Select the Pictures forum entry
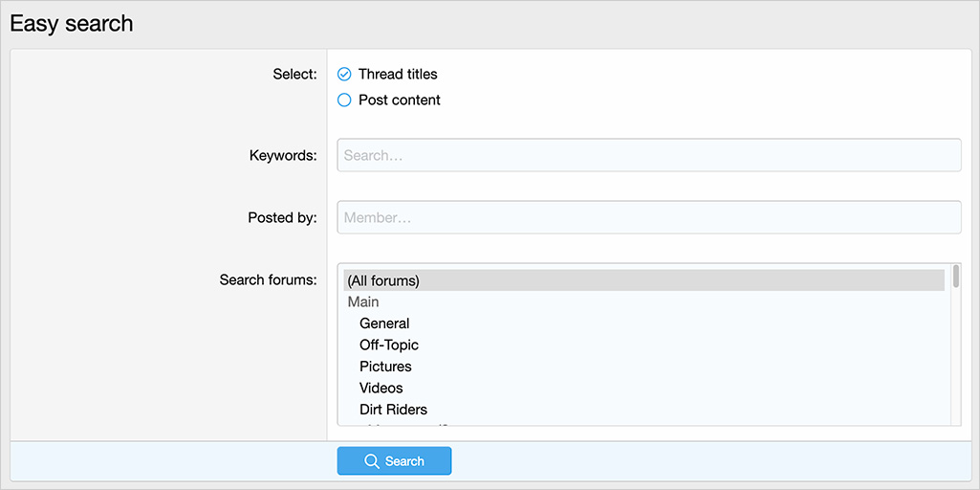The width and height of the screenshot is (980, 490). click(385, 367)
